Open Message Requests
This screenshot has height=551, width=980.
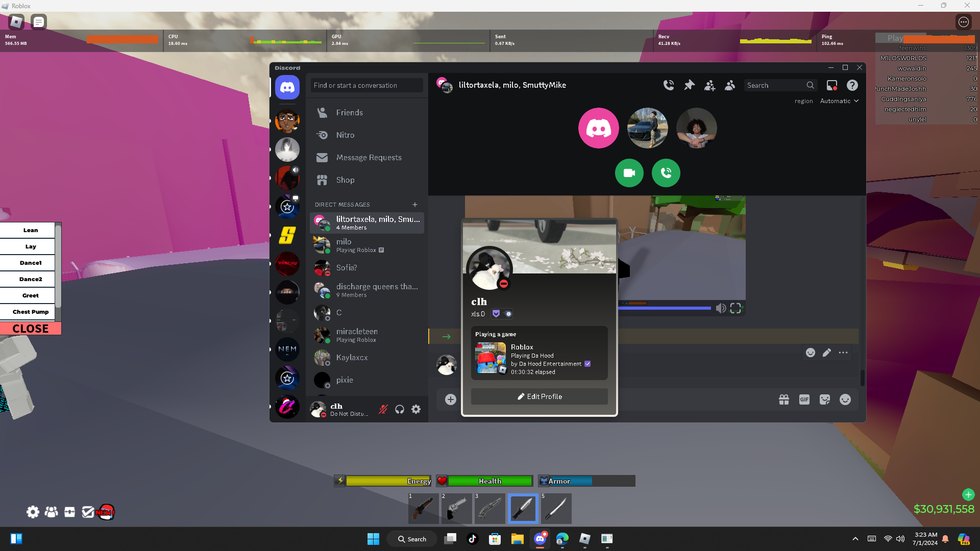pos(367,158)
